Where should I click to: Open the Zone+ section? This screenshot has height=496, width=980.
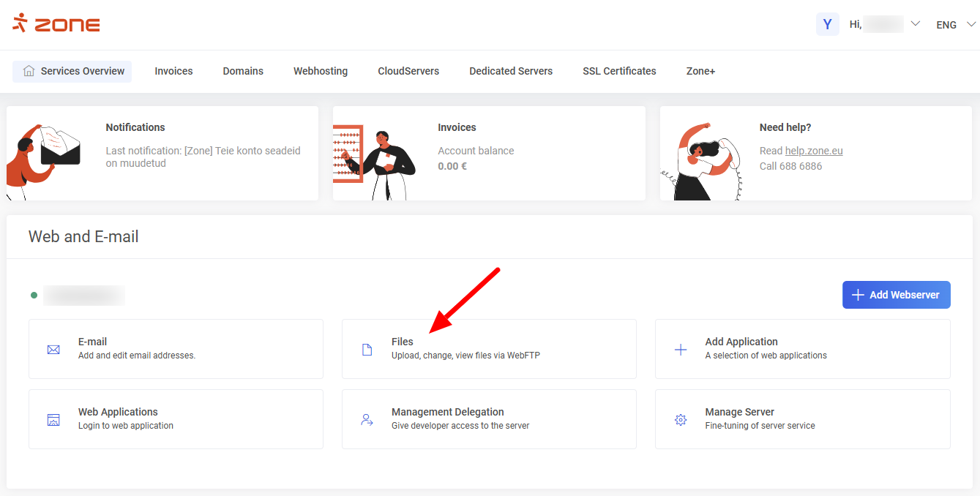click(x=700, y=71)
